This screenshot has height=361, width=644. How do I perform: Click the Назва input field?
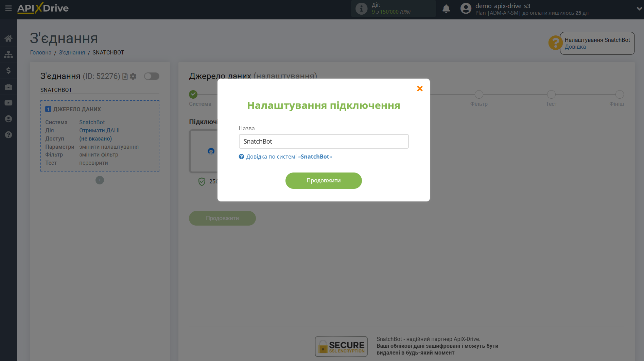click(x=323, y=141)
